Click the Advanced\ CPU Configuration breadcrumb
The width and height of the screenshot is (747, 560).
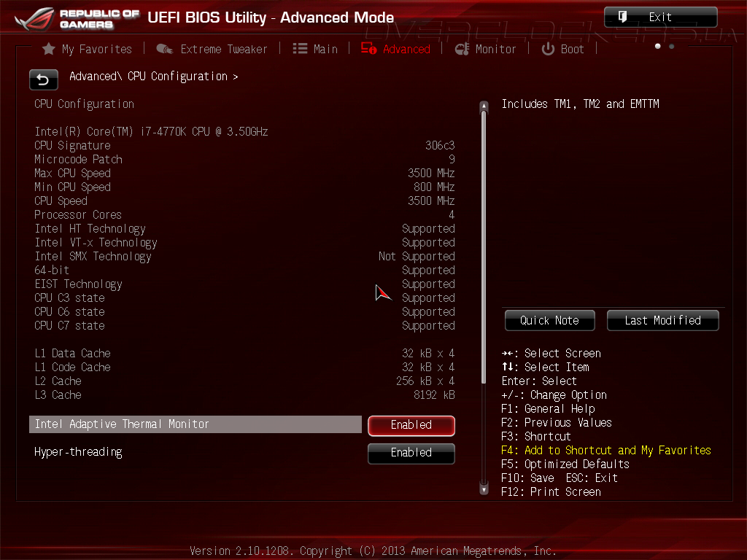[x=153, y=76]
